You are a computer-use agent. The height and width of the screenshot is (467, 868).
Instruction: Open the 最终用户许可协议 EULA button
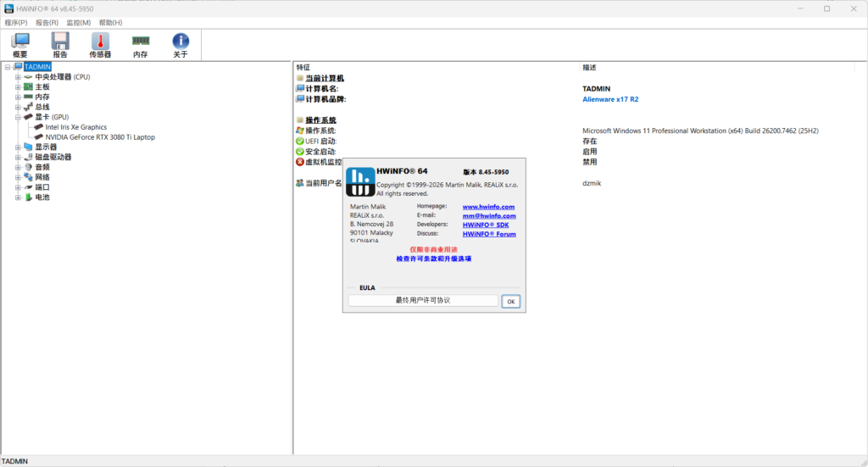[x=423, y=301]
